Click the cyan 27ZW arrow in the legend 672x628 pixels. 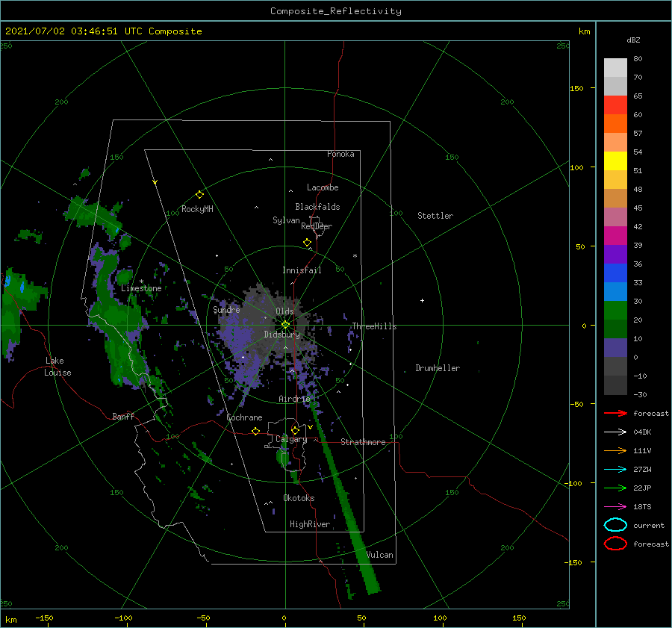tap(615, 470)
